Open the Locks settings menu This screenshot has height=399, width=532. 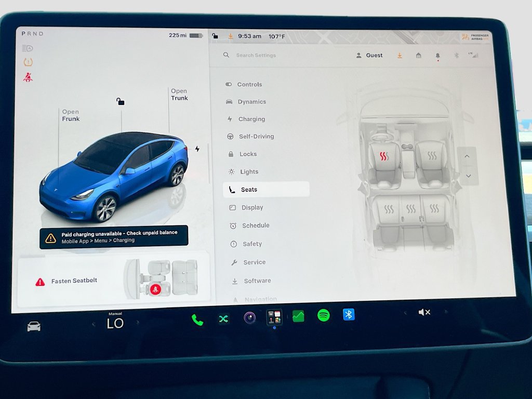[x=242, y=154]
